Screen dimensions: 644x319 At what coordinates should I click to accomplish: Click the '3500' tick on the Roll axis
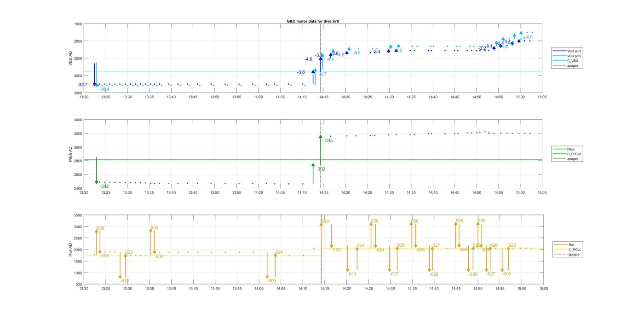78,215
